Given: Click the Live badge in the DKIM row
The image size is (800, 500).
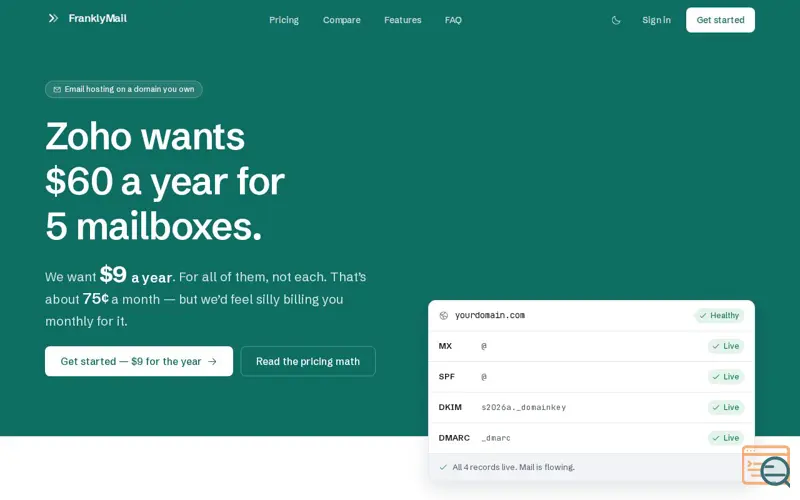Looking at the screenshot, I should click(726, 407).
